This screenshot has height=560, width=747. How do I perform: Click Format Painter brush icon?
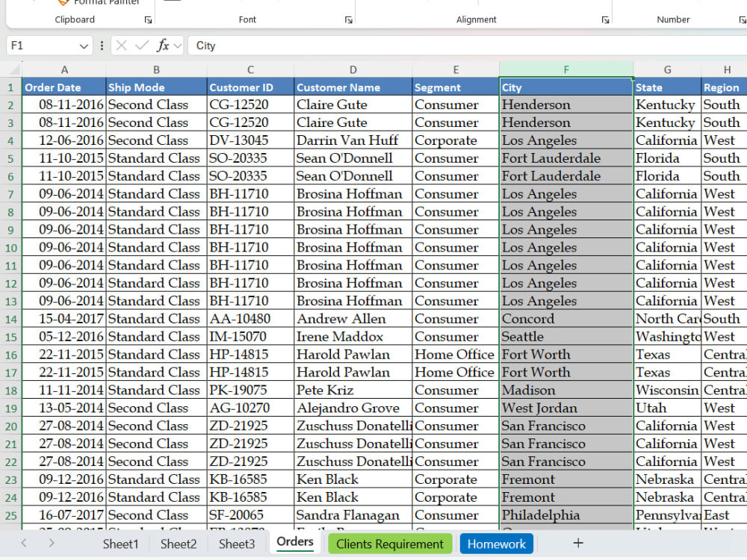click(63, 2)
